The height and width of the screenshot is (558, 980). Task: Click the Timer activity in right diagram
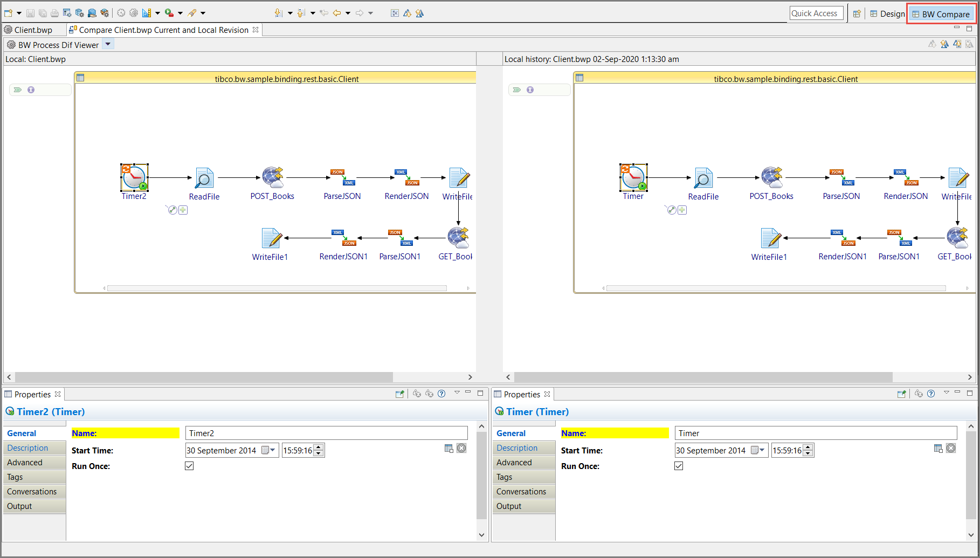tap(633, 178)
